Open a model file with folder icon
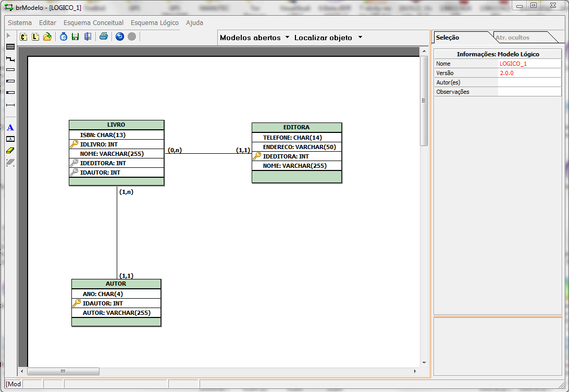This screenshot has height=392, width=569. pos(47,36)
